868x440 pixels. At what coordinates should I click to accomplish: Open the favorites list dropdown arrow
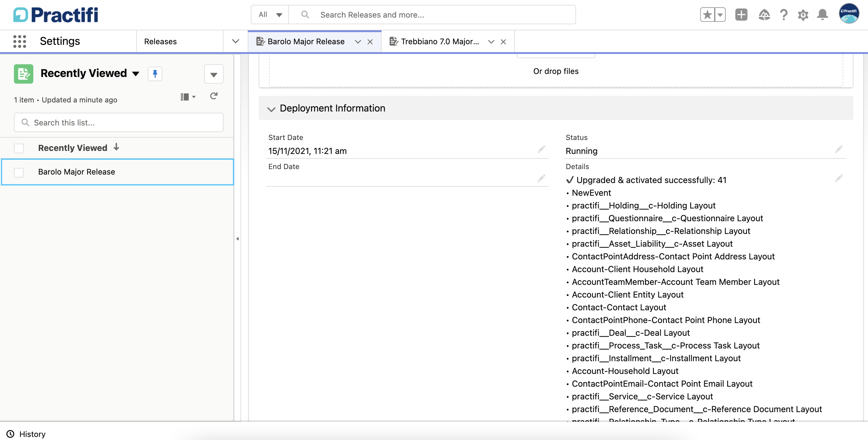click(x=720, y=15)
